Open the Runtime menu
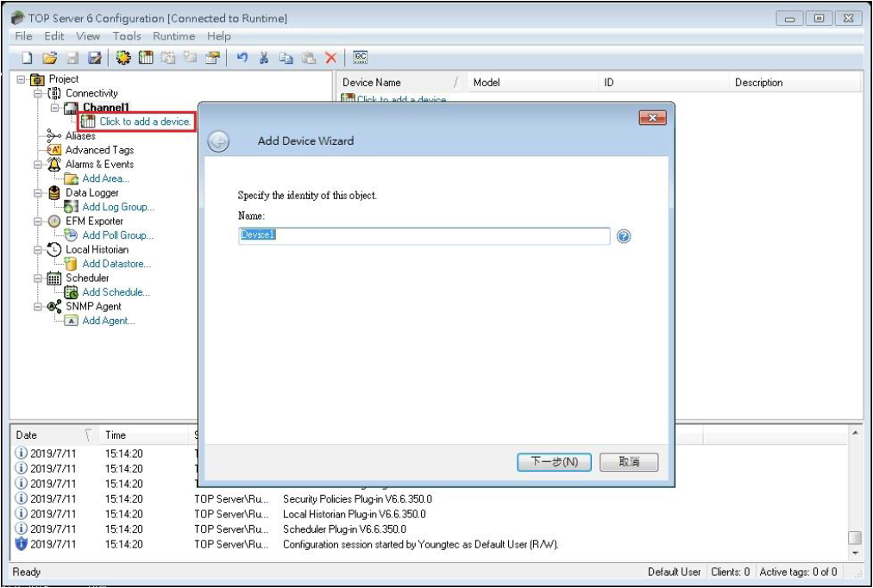The width and height of the screenshot is (873, 588). click(x=174, y=36)
